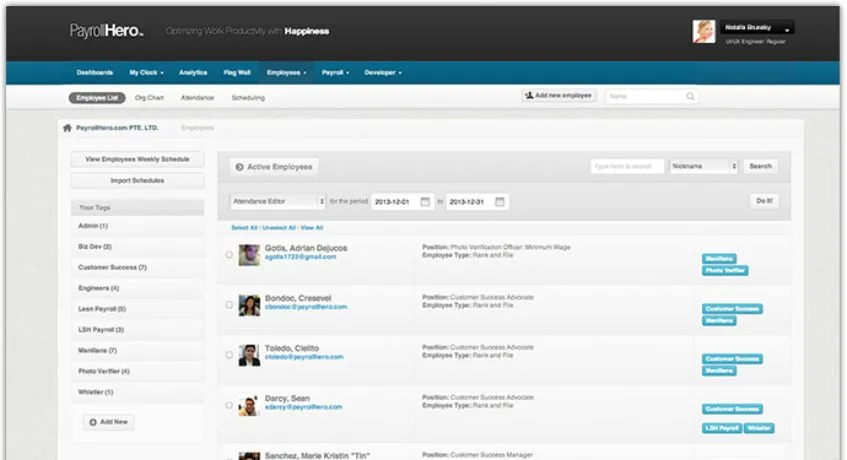Click the 'Type here to search' field
This screenshot has height=460, width=847.
tap(627, 166)
